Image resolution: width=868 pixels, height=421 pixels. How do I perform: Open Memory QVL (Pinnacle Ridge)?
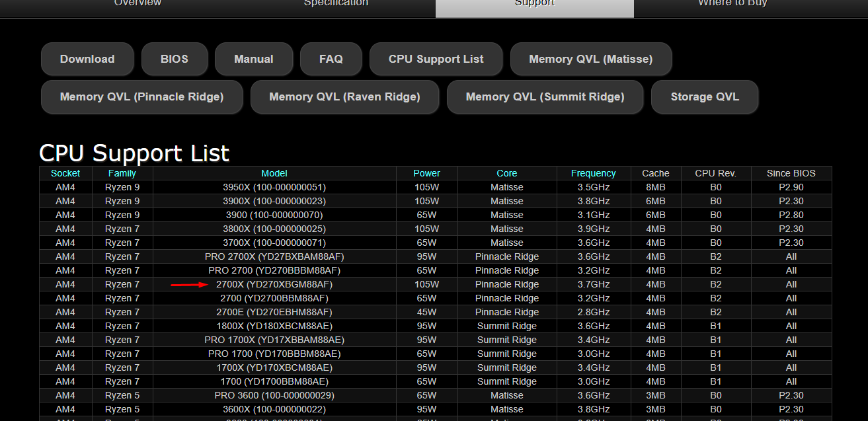(142, 96)
